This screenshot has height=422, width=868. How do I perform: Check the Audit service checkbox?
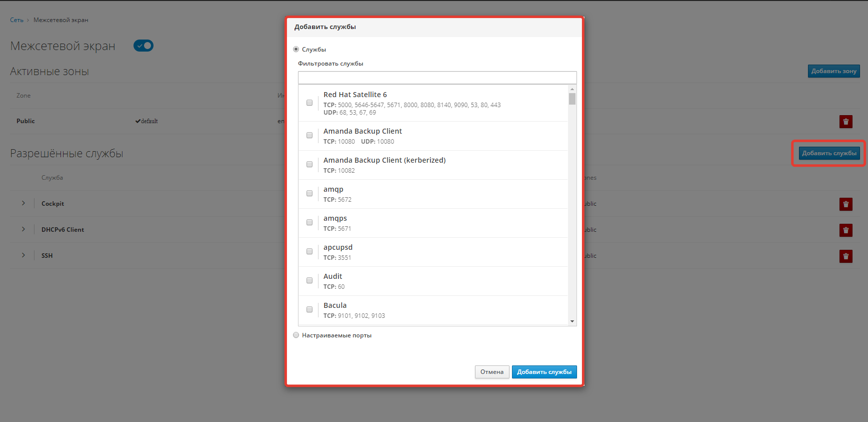309,280
